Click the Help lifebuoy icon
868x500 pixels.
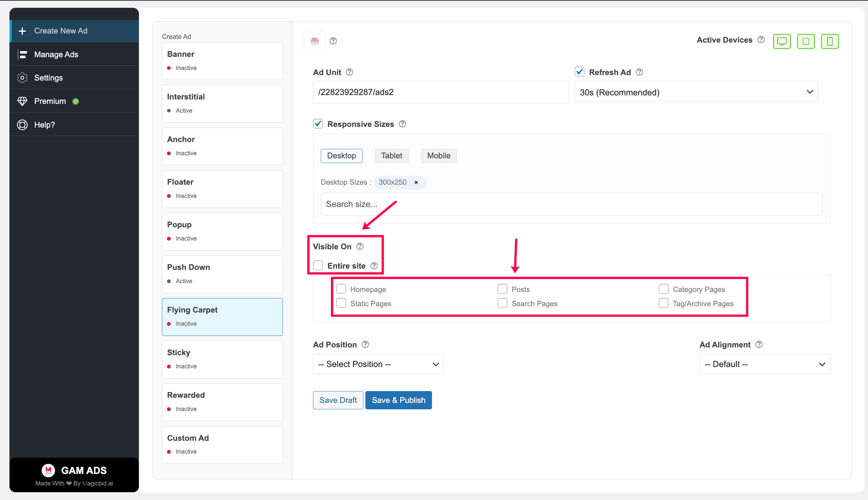(22, 124)
